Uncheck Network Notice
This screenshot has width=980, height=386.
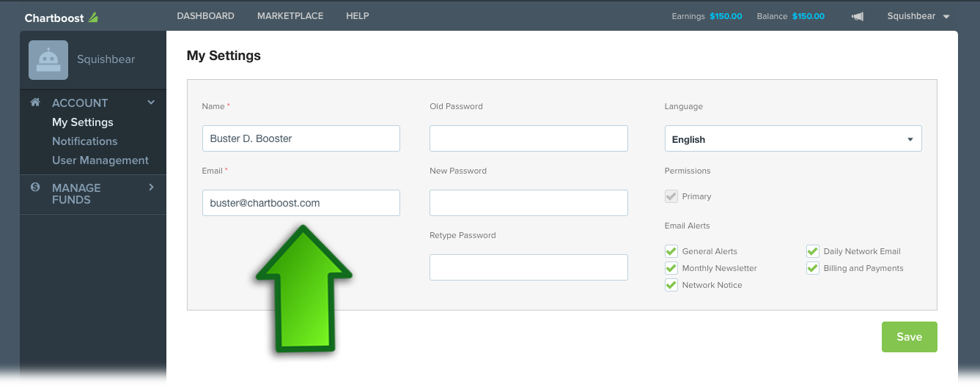coord(671,285)
